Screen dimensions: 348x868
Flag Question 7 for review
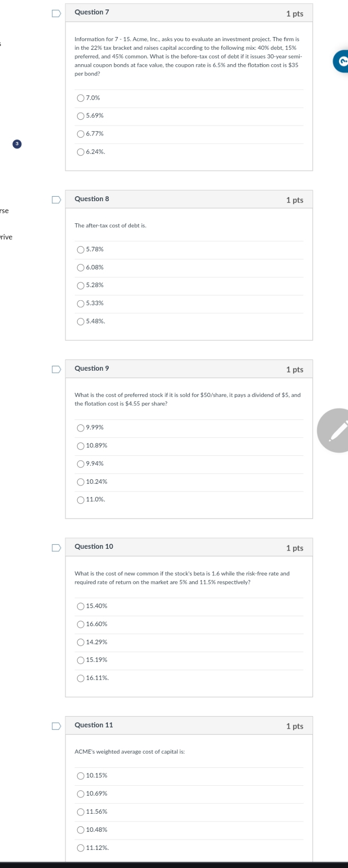tap(56, 13)
